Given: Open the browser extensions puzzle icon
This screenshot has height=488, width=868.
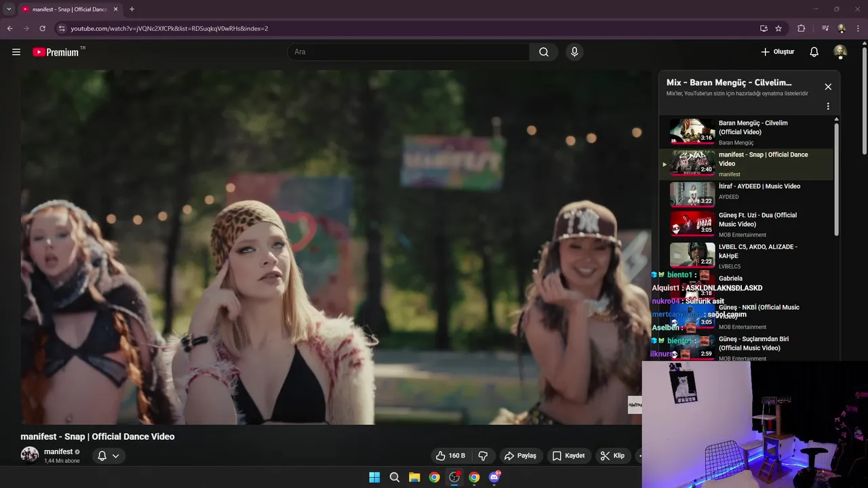Looking at the screenshot, I should [802, 28].
